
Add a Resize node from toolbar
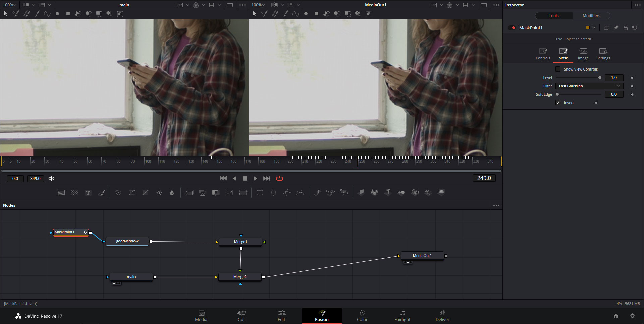coord(229,193)
